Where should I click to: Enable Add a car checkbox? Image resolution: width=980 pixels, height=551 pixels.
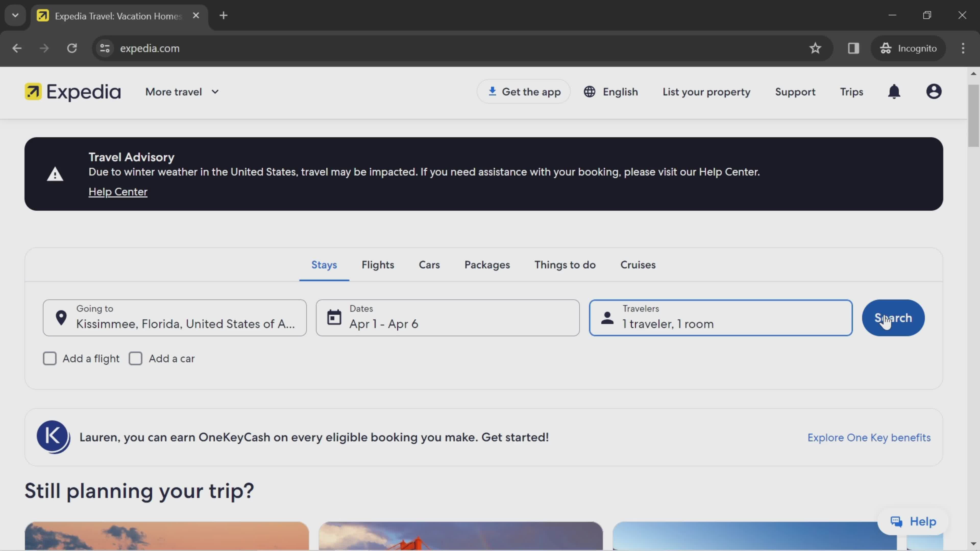(x=135, y=358)
